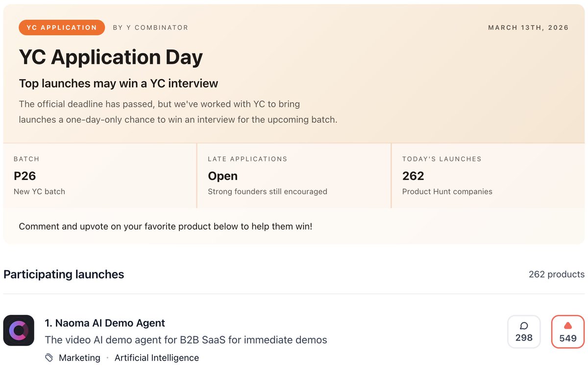Screen dimensions: 588x367
Task: Click the Open late applications status
Action: 222,176
